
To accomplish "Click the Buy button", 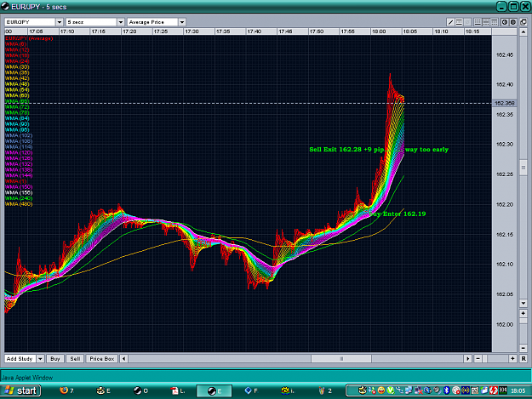I will [x=55, y=358].
